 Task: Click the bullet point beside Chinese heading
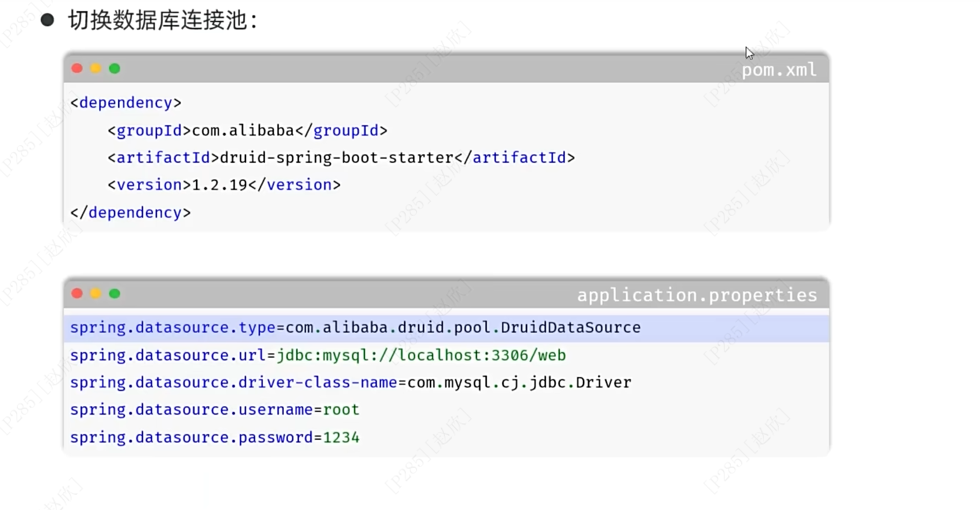pyautogui.click(x=47, y=20)
